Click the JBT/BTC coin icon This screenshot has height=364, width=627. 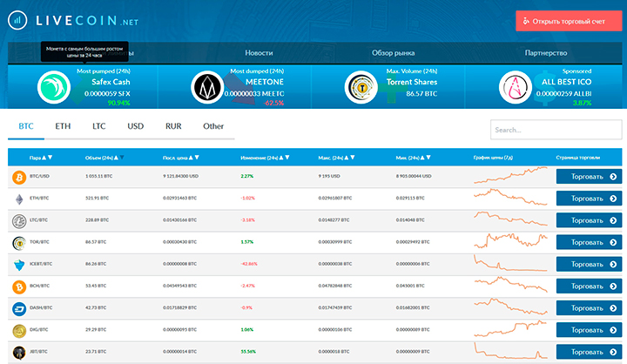[19, 353]
